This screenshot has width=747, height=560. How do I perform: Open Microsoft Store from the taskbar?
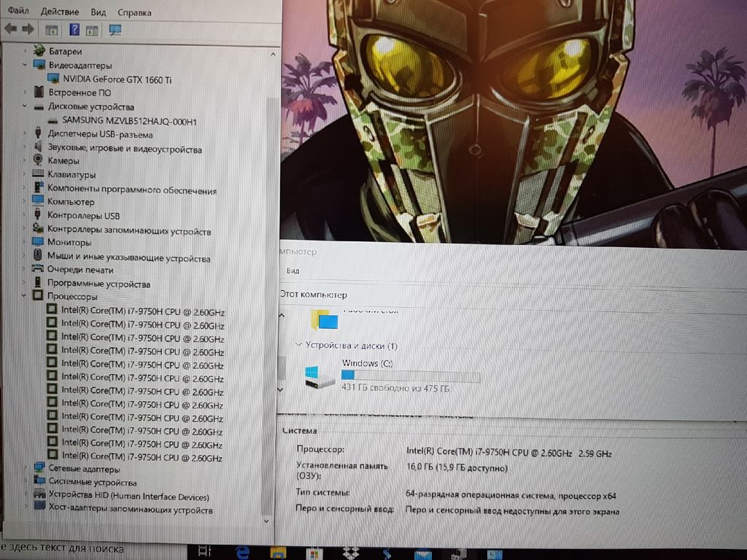314,553
